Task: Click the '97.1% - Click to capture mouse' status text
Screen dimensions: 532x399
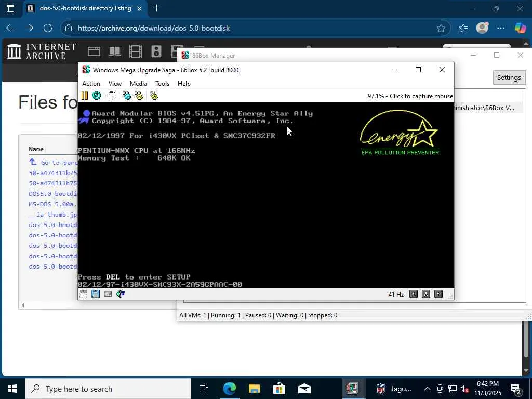Action: point(410,96)
